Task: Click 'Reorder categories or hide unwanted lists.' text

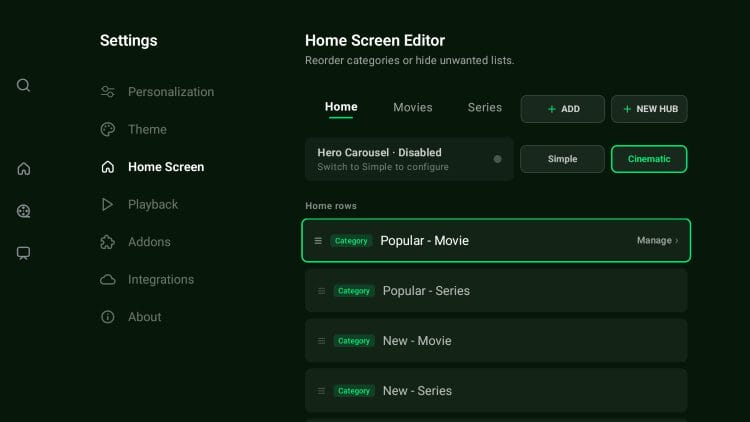Action: click(409, 61)
